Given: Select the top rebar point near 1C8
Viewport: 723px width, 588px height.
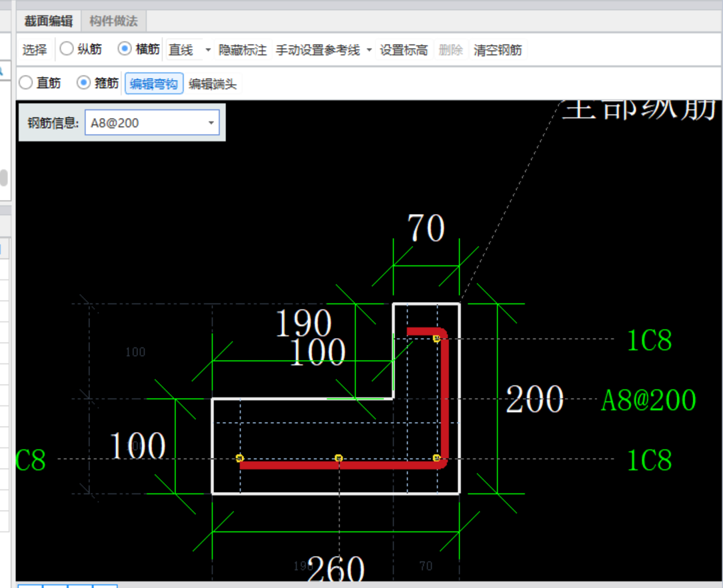Looking at the screenshot, I should pyautogui.click(x=437, y=339).
